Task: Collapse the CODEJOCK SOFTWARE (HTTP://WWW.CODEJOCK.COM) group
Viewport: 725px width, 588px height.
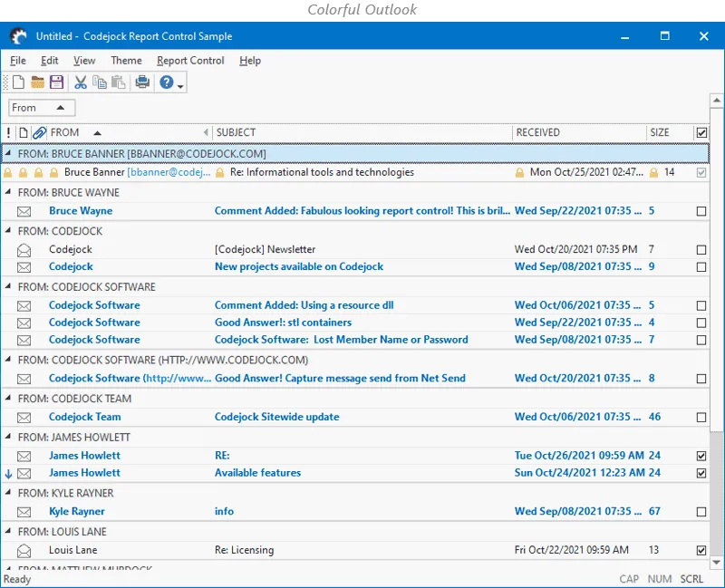Action: click(8, 359)
